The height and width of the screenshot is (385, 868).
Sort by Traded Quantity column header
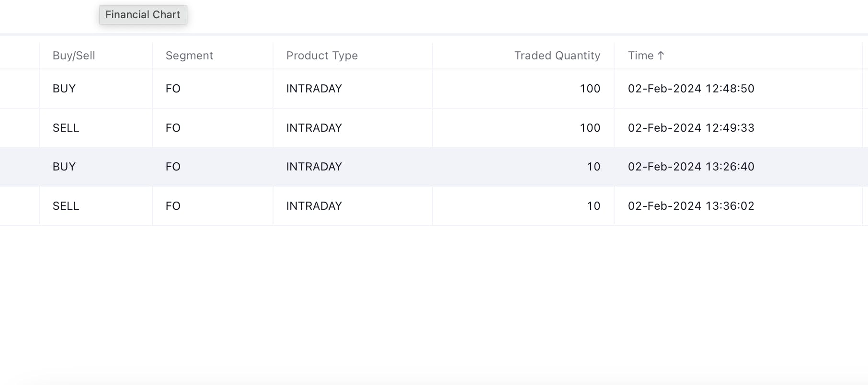pos(557,56)
